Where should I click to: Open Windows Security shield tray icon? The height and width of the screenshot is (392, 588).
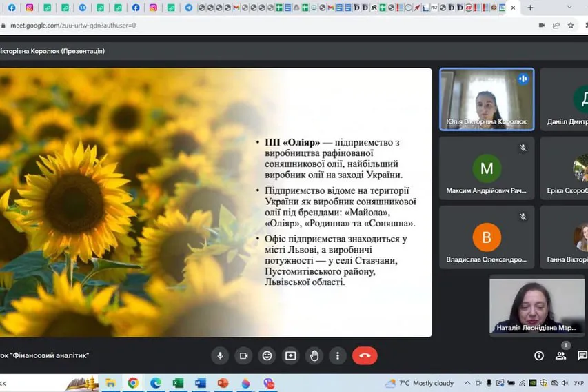[543, 383]
